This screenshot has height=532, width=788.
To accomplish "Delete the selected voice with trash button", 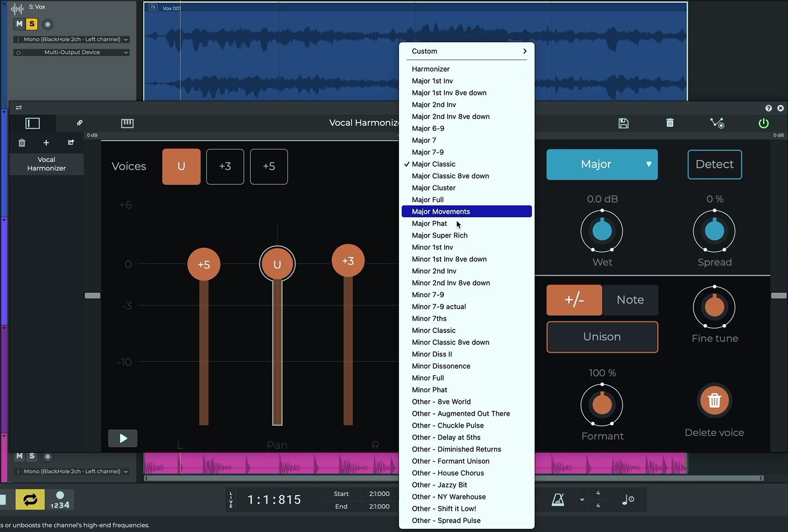I will point(714,400).
